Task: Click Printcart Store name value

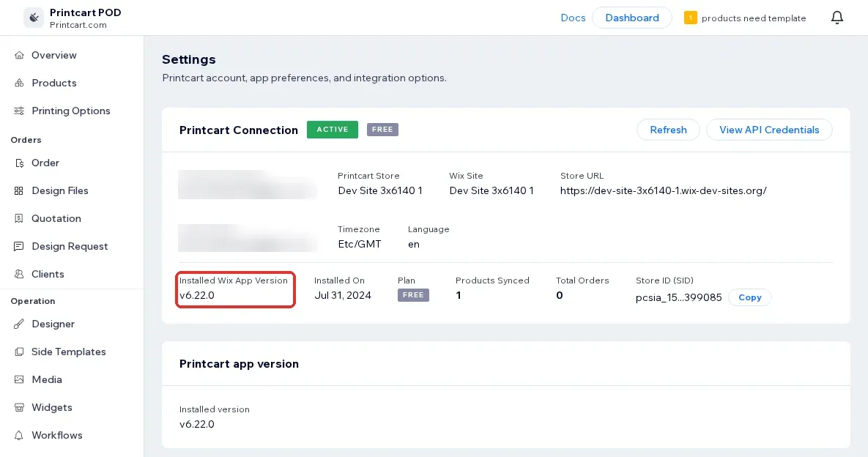Action: 380,190
